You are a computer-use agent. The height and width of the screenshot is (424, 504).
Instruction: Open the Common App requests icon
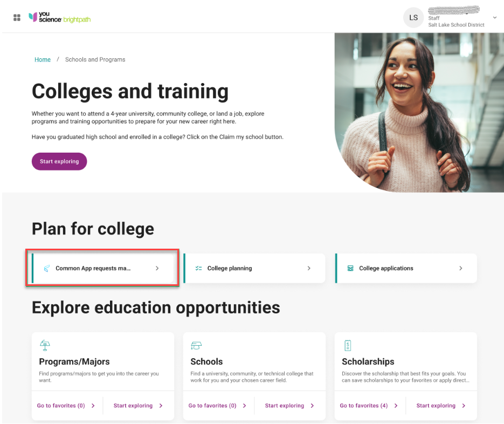tap(47, 268)
